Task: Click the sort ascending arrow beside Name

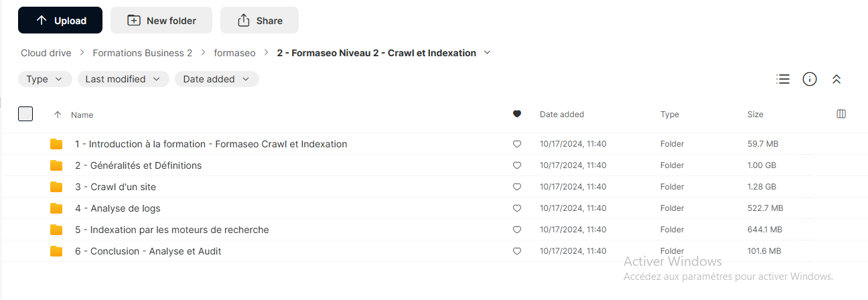Action: pos(58,115)
